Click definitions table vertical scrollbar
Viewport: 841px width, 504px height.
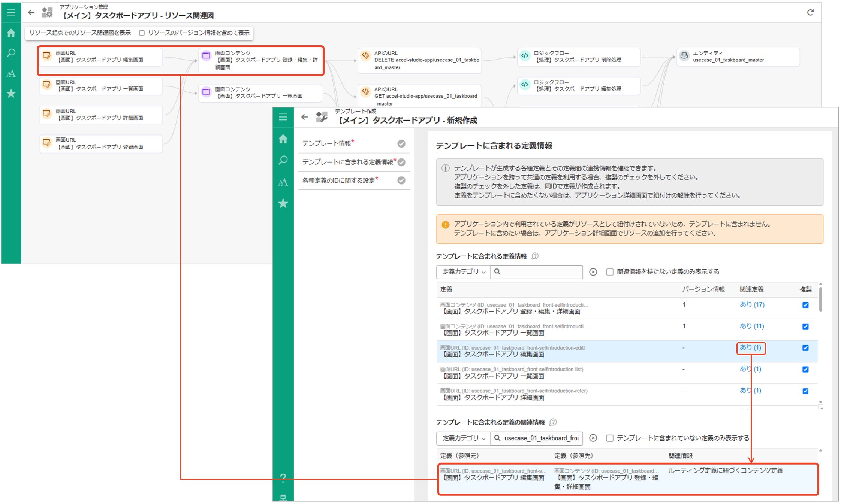tap(820, 300)
